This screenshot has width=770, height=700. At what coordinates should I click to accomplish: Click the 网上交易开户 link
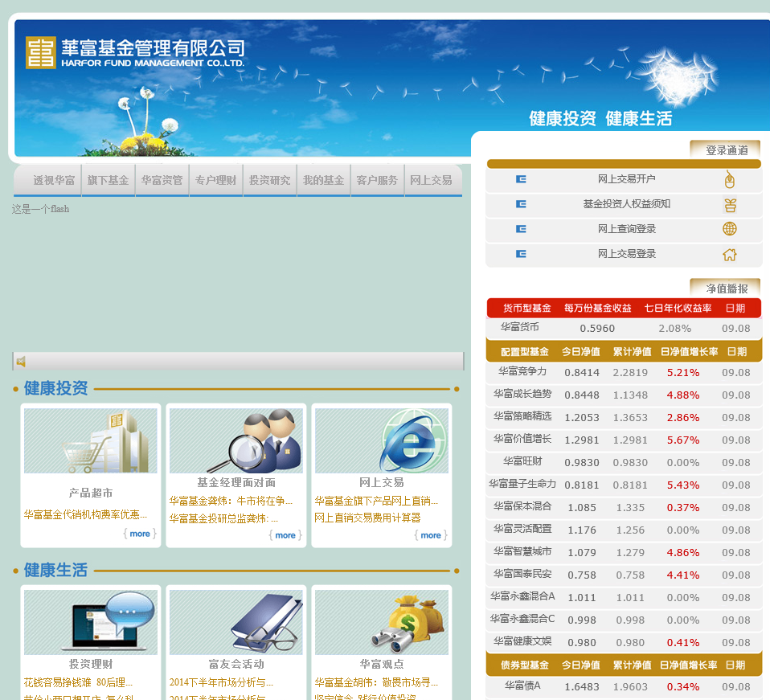tap(627, 179)
